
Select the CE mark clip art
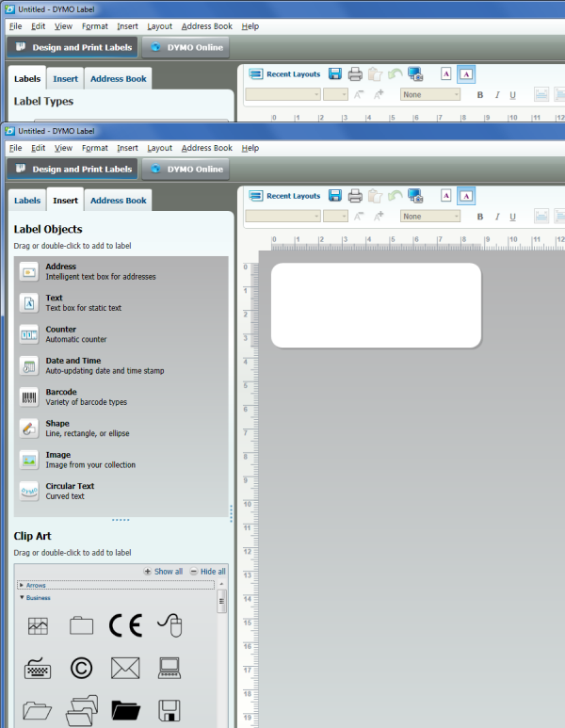pos(125,625)
